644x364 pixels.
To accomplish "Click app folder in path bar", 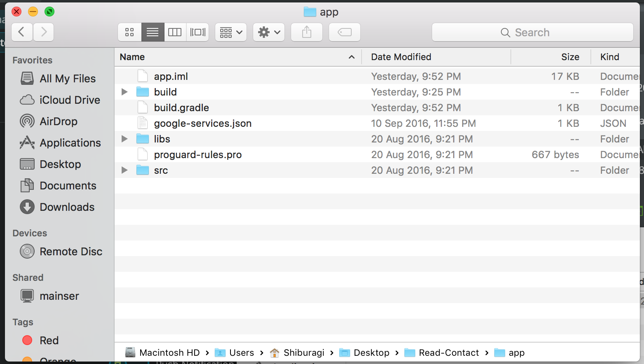I will click(x=509, y=353).
